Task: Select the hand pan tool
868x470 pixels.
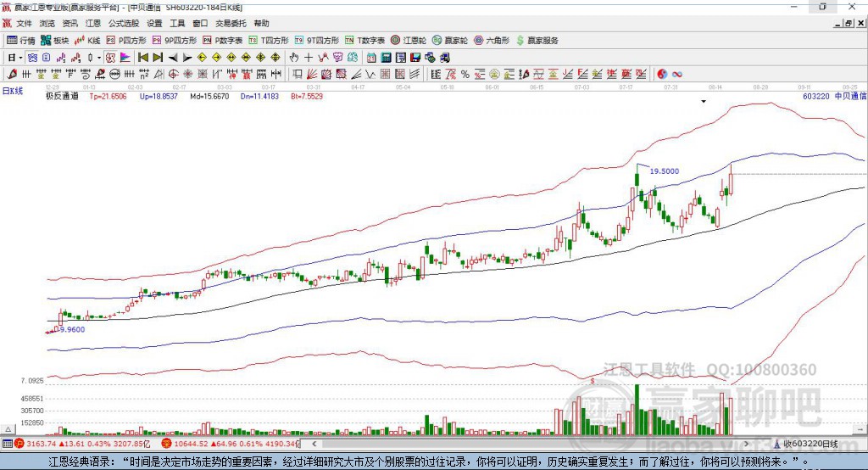Action: coord(294,58)
